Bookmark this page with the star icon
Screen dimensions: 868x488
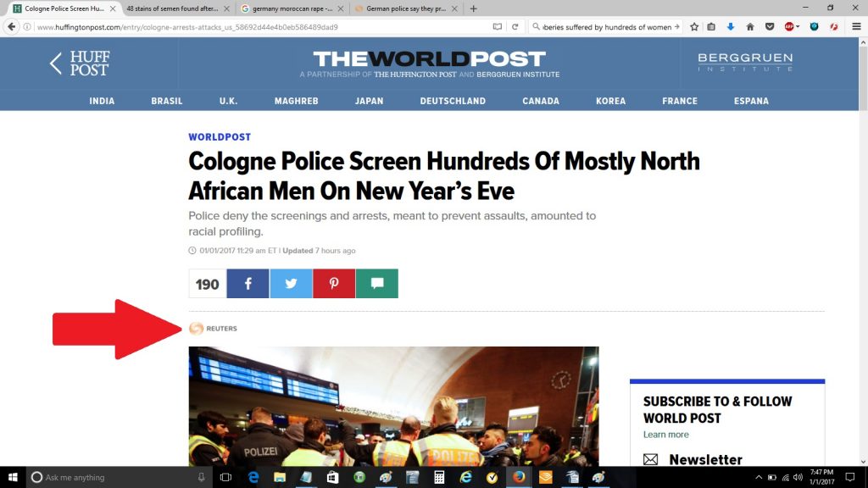coord(694,26)
